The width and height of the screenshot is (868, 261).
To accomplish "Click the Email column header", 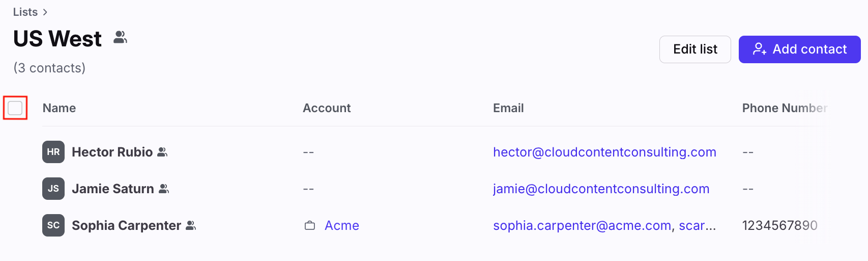I will tap(508, 108).
